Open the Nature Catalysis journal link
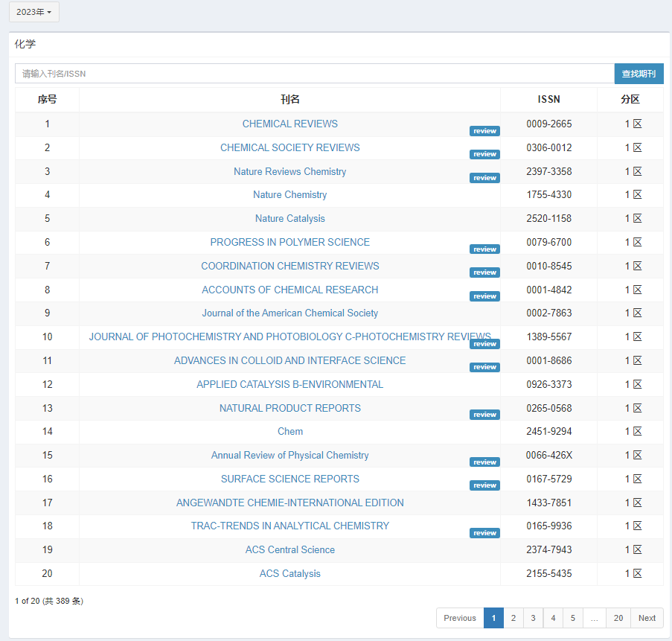Screen dimensions: 672x641 289,219
